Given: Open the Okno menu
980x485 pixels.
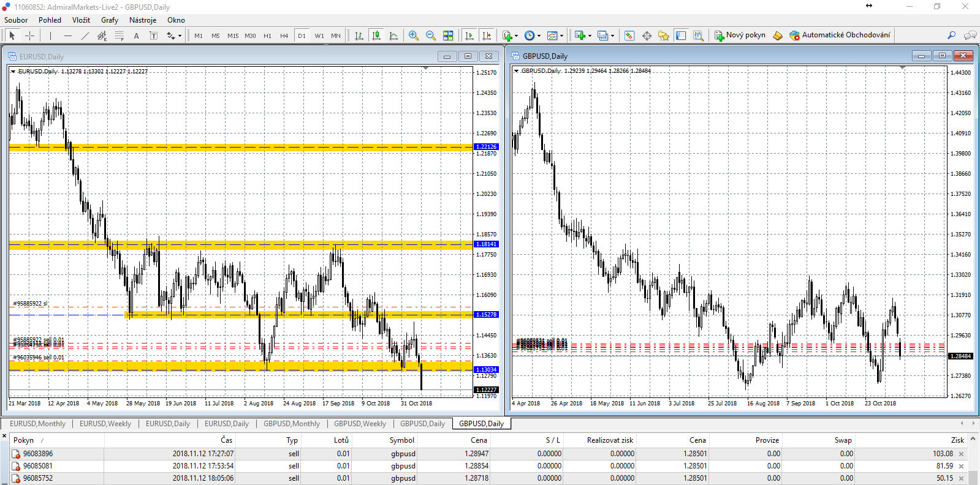Looking at the screenshot, I should click(x=176, y=20).
